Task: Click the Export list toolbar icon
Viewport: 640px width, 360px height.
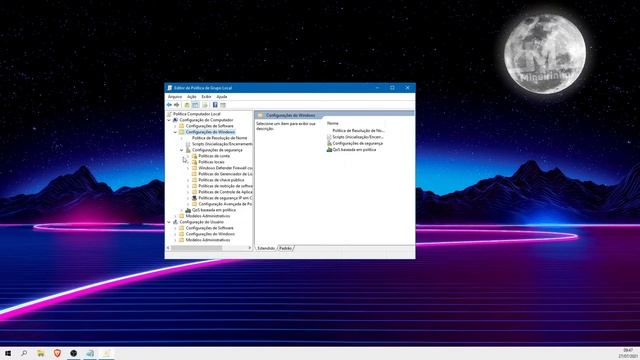Action: click(205, 105)
